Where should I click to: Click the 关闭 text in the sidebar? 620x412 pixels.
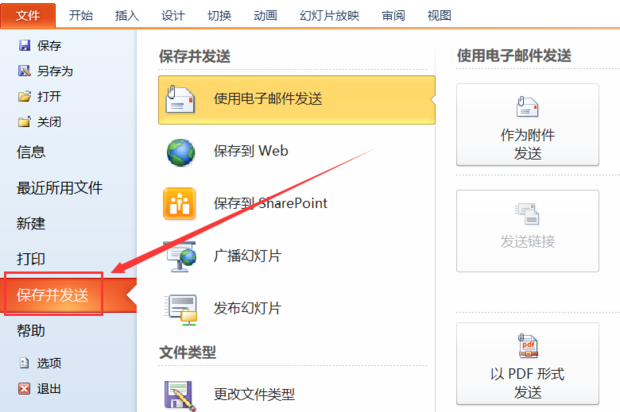(49, 122)
